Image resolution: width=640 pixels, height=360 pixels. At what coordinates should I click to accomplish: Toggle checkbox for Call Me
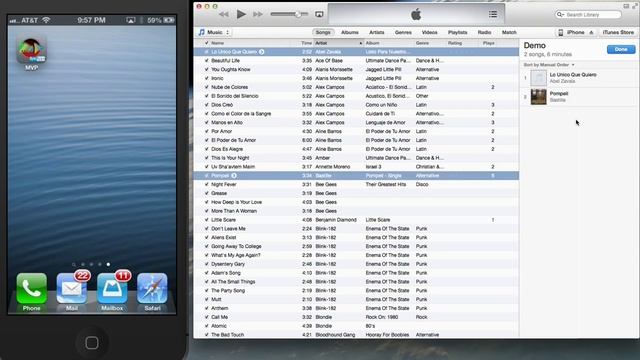(207, 317)
